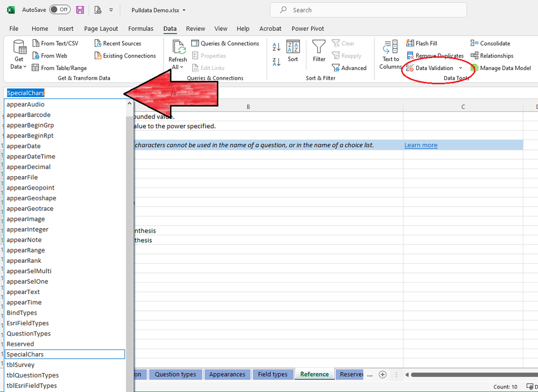538x392 pixels.
Task: Open the Sort dialog
Action: (293, 51)
